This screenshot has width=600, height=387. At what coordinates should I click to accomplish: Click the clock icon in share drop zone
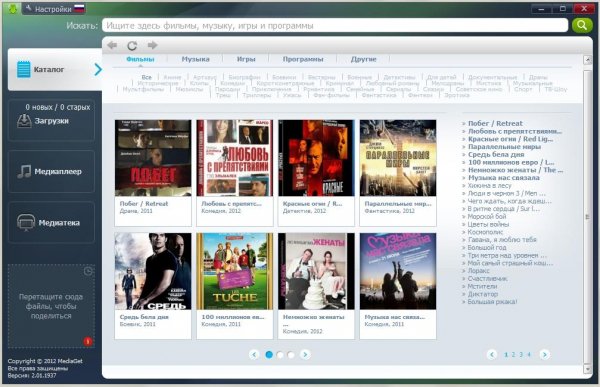tap(88, 271)
